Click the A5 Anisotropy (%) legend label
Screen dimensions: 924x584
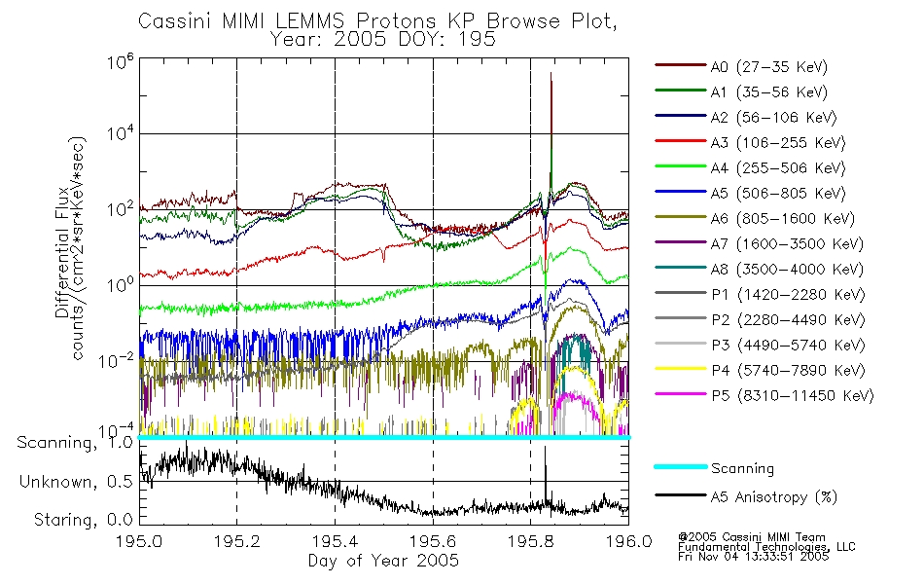[774, 497]
